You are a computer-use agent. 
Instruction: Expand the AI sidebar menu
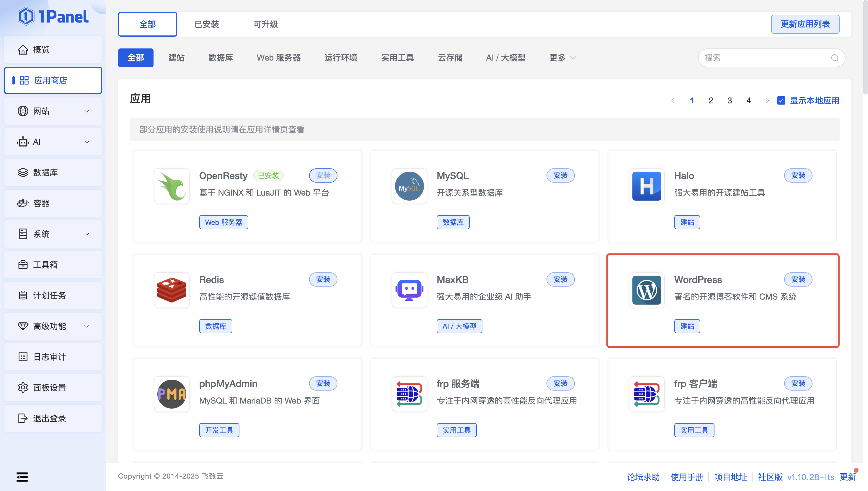[x=53, y=142]
